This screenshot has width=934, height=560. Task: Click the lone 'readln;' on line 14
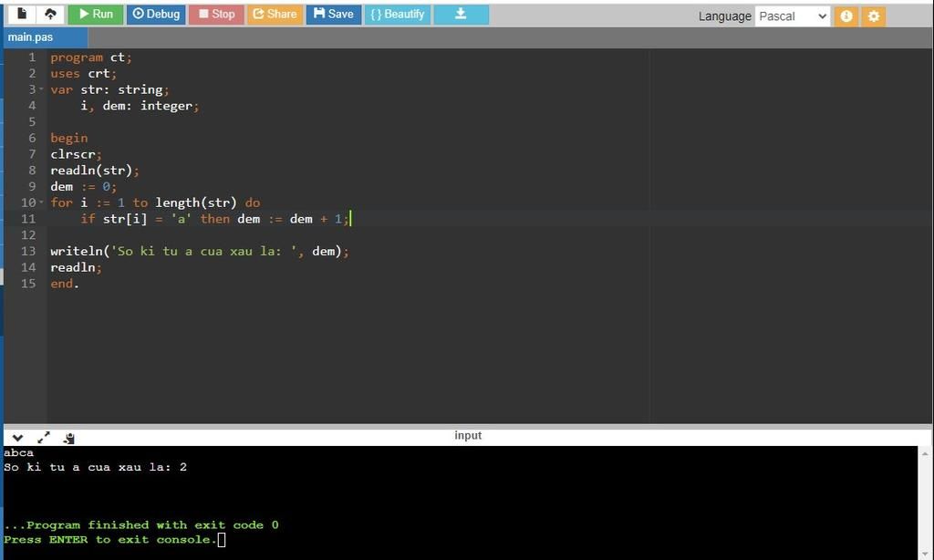pos(77,267)
